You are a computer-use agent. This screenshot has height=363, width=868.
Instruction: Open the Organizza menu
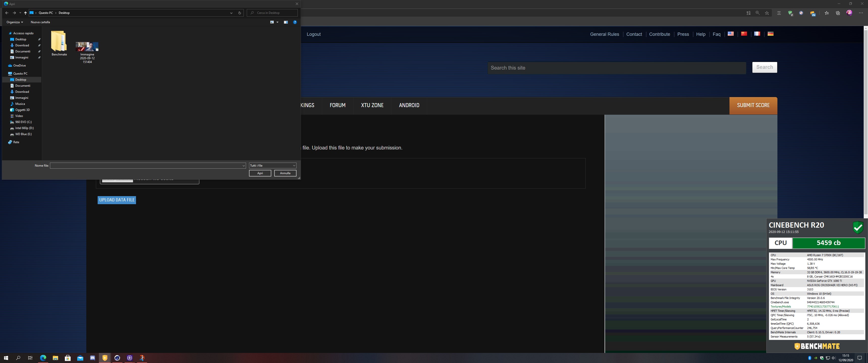[15, 22]
